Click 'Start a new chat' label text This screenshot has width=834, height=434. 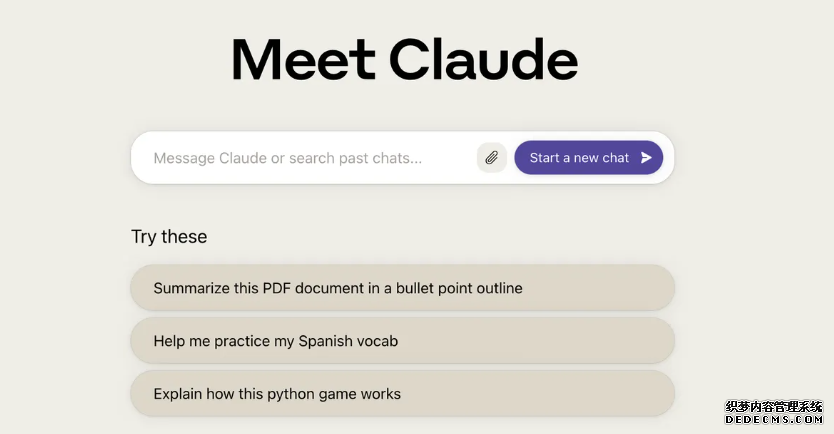pyautogui.click(x=579, y=157)
